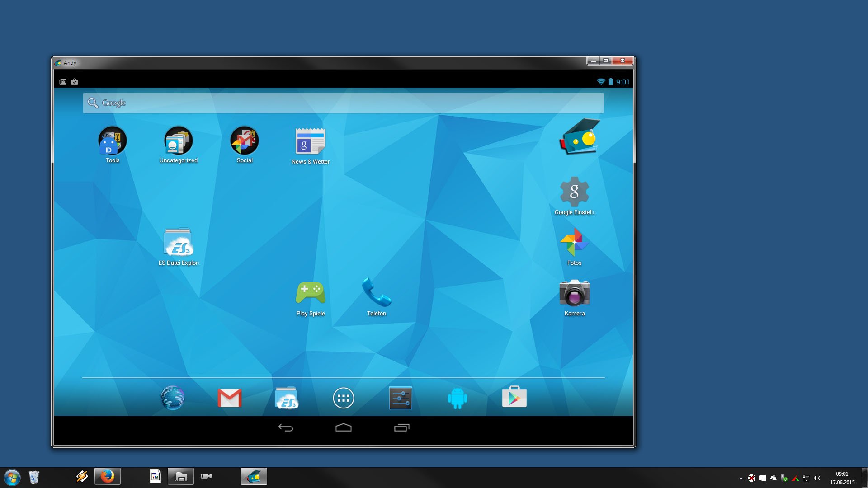The height and width of the screenshot is (488, 868).
Task: Open Andy emulator settings icon
Action: click(400, 398)
